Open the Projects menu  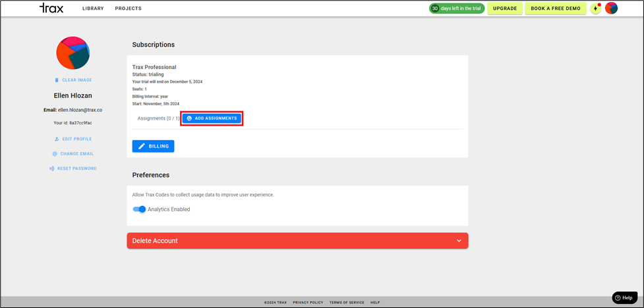(x=128, y=9)
